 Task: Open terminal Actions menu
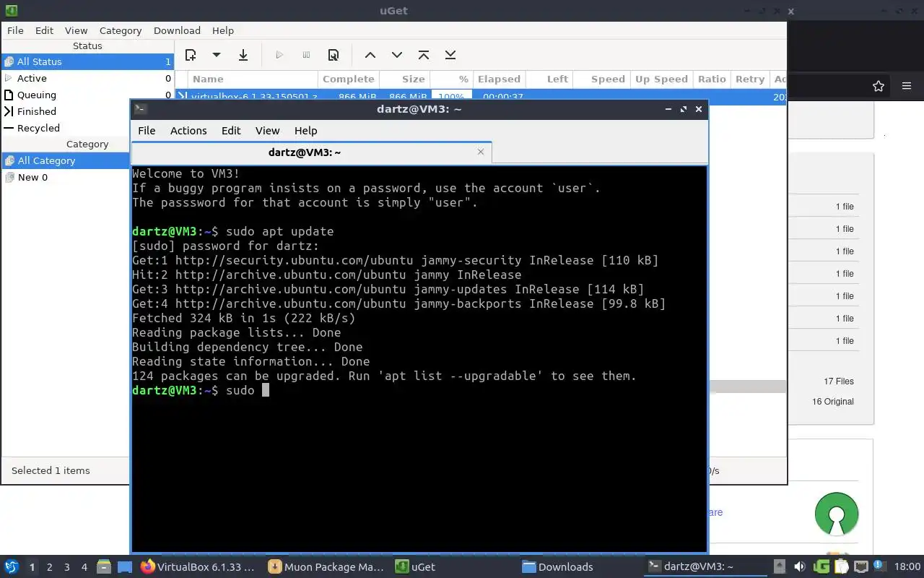(188, 130)
